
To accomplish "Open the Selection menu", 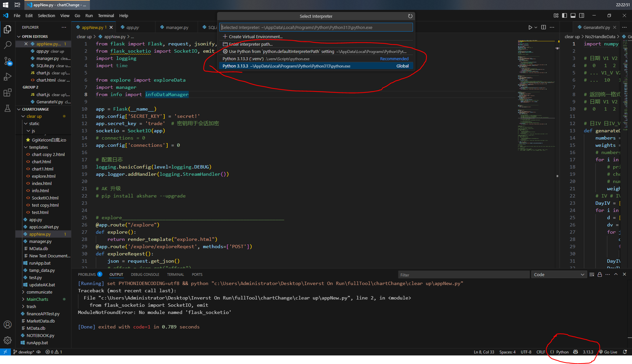I will pos(46,15).
